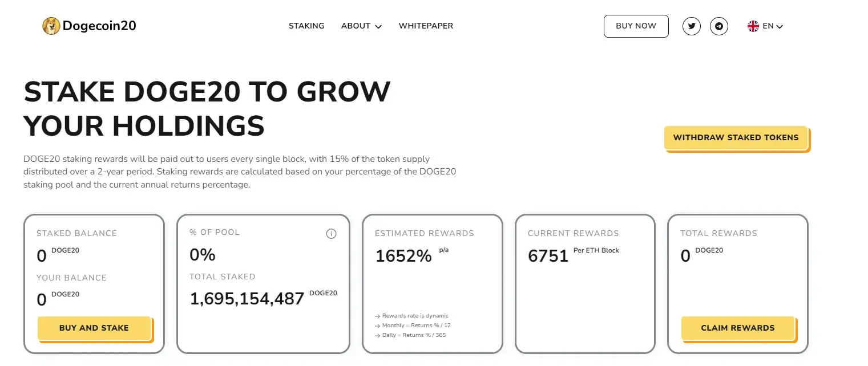Click the Current Rewards 6751 card

(585, 284)
